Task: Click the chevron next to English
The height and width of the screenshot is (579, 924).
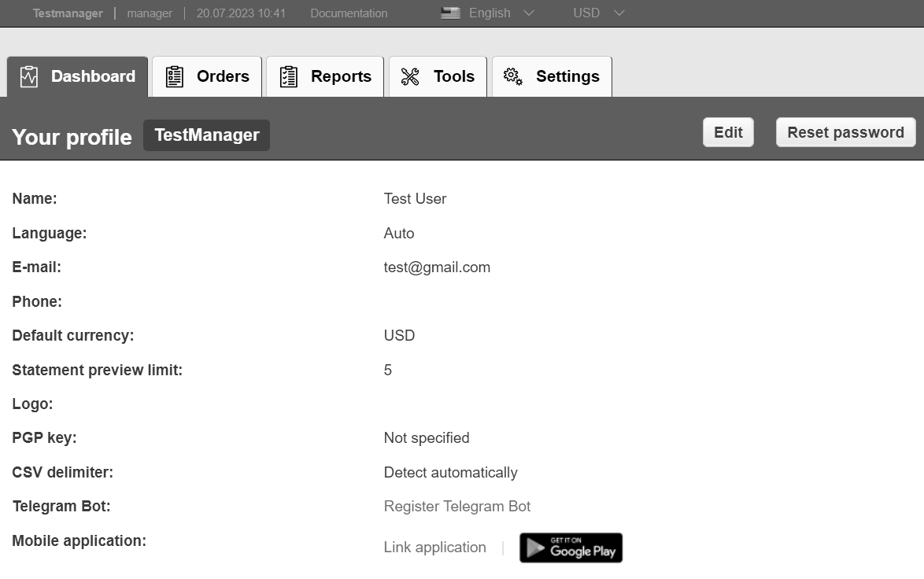Action: [529, 13]
